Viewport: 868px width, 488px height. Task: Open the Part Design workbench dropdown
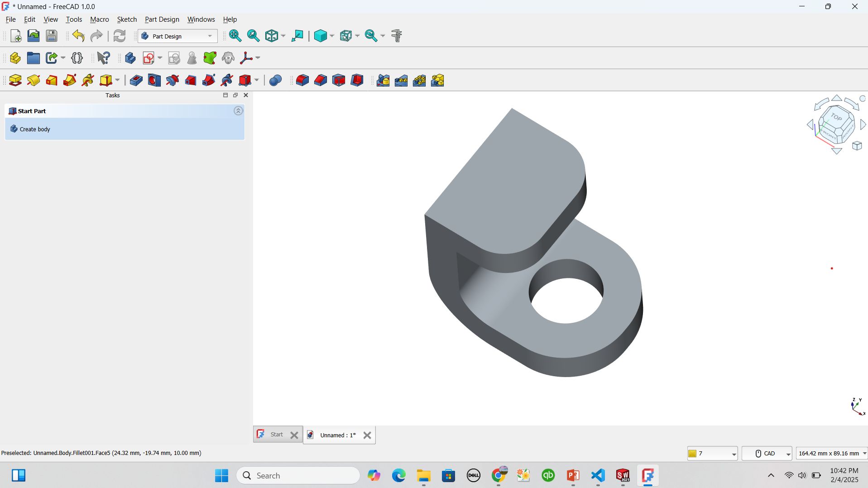click(177, 36)
